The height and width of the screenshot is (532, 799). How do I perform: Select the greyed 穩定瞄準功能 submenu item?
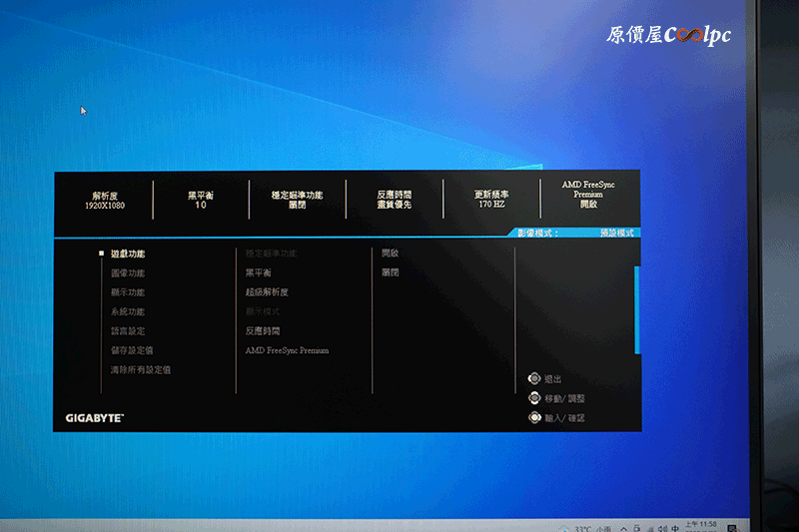point(271,253)
